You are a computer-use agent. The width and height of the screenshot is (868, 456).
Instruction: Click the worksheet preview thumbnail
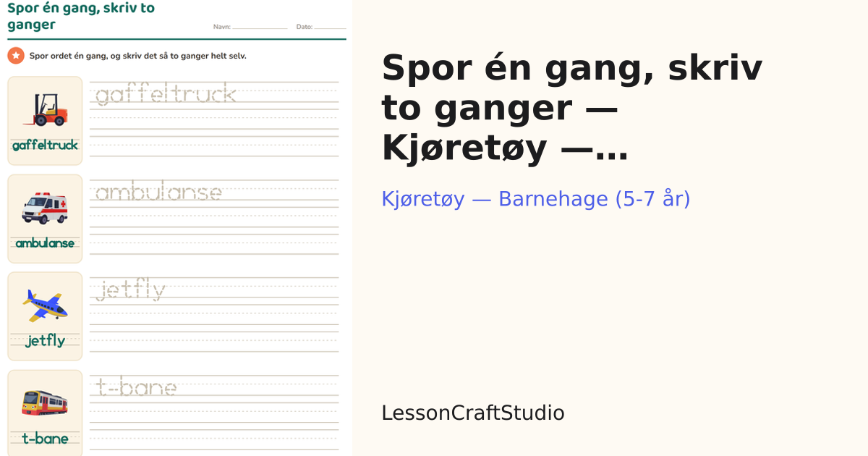pyautogui.click(x=176, y=228)
